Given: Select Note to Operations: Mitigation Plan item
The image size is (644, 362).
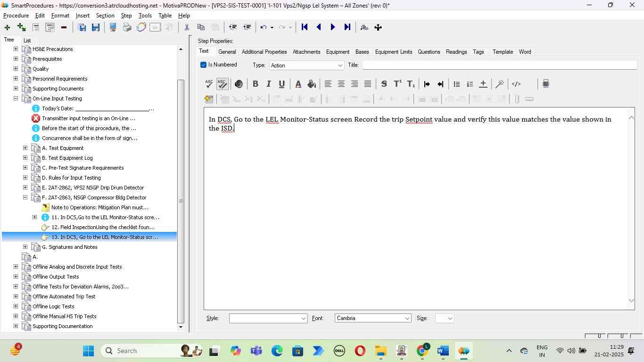Looking at the screenshot, I should 100,207.
